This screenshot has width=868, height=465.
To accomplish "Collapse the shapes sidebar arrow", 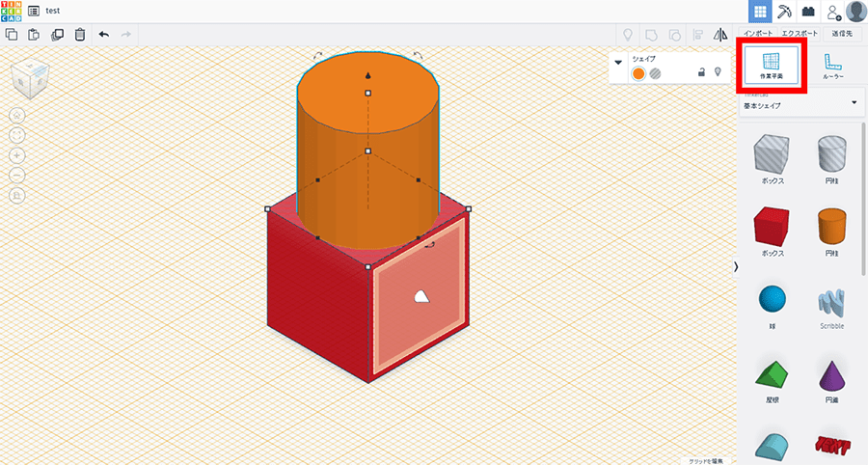I will [x=736, y=267].
